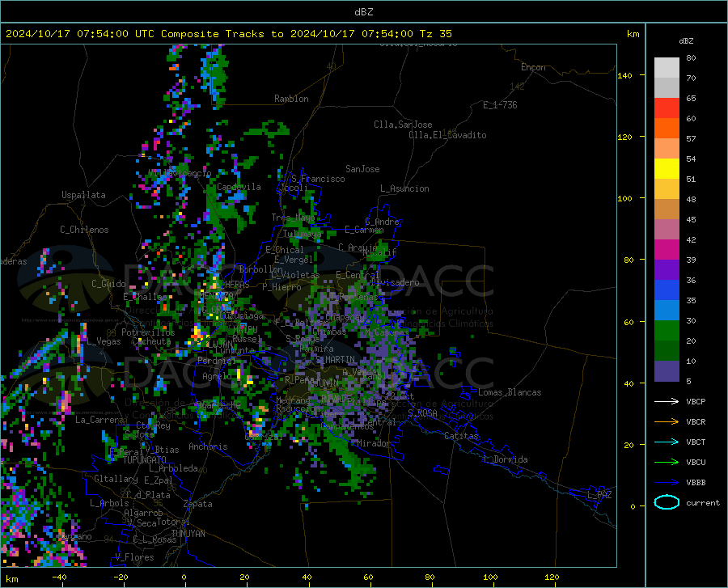Click the Gltallary place label
728x588 pixels.
pos(116,479)
